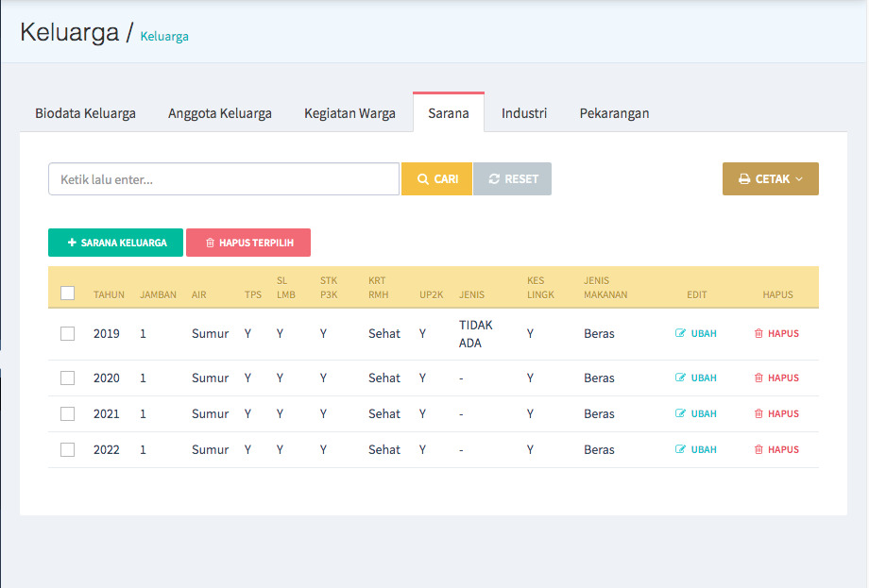Click the printer icon on Cetak button
The width and height of the screenshot is (869, 588).
pos(744,179)
